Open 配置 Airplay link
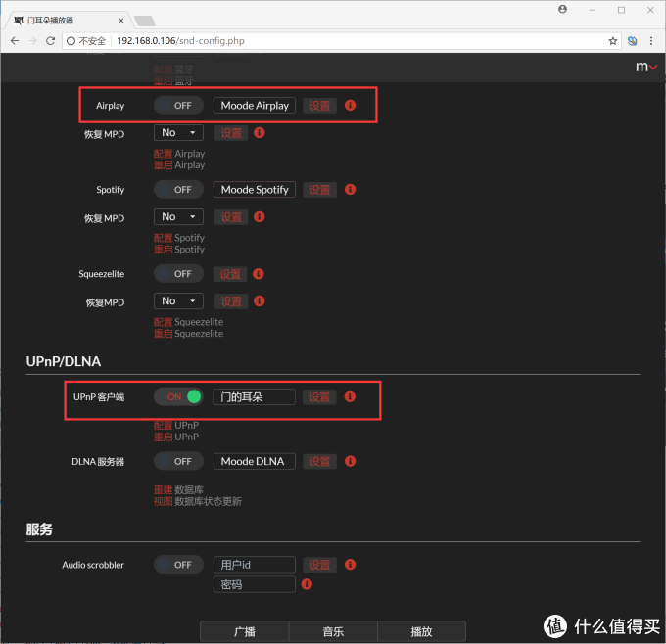Image resolution: width=666 pixels, height=644 pixels. point(179,154)
